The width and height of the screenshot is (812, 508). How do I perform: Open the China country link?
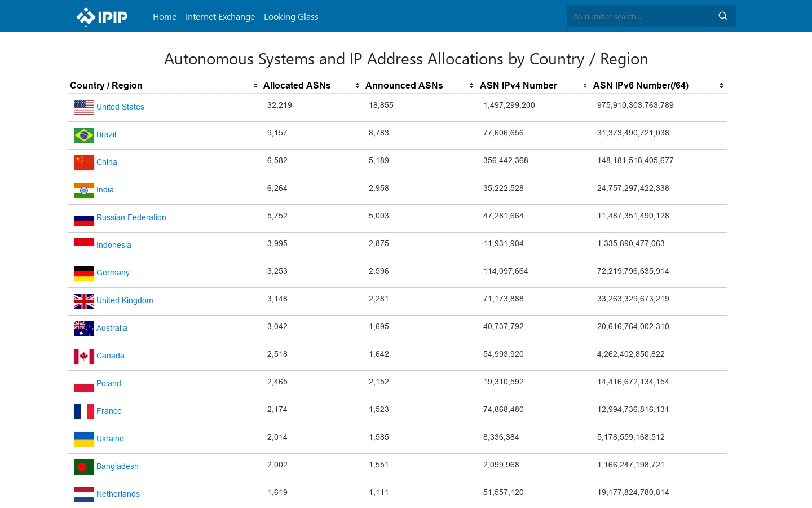coord(107,162)
